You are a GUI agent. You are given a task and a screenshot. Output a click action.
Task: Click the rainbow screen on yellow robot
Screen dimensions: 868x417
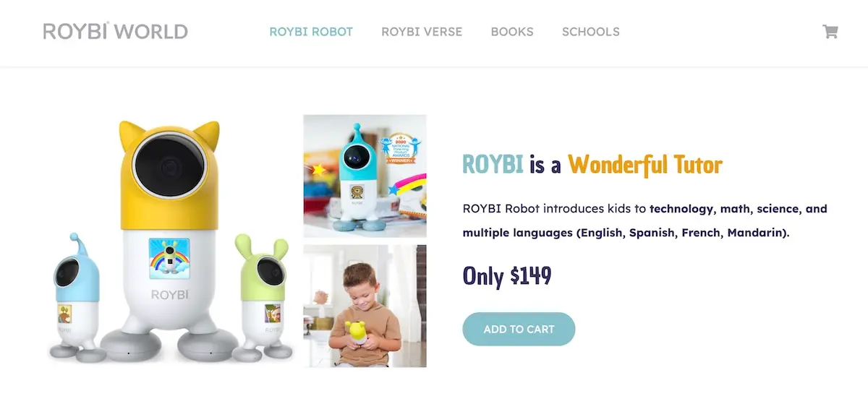coord(169,259)
